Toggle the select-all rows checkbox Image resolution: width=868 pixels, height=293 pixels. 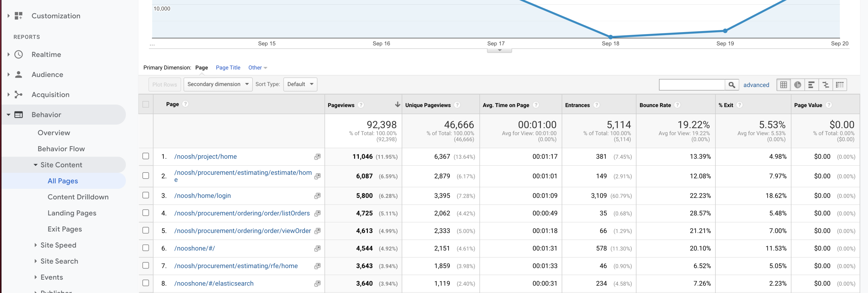pyautogui.click(x=145, y=104)
